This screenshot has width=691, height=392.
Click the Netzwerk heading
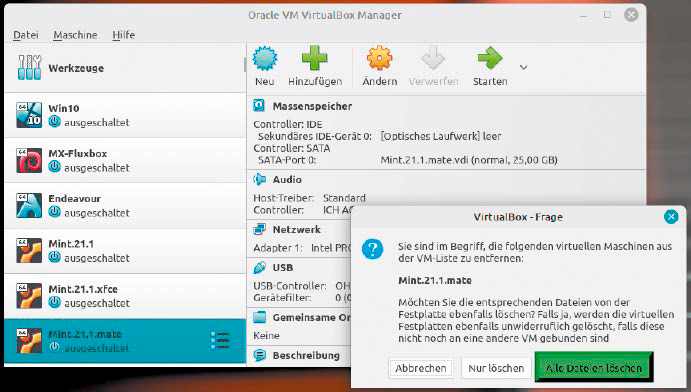click(297, 229)
